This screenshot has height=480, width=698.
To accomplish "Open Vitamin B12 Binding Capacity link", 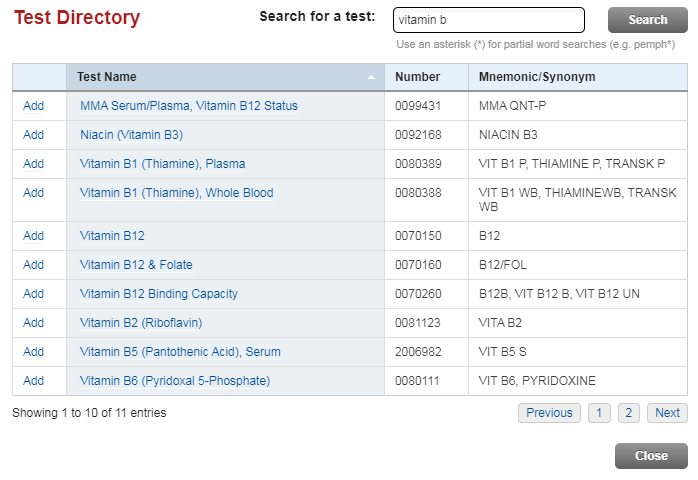I will click(158, 294).
